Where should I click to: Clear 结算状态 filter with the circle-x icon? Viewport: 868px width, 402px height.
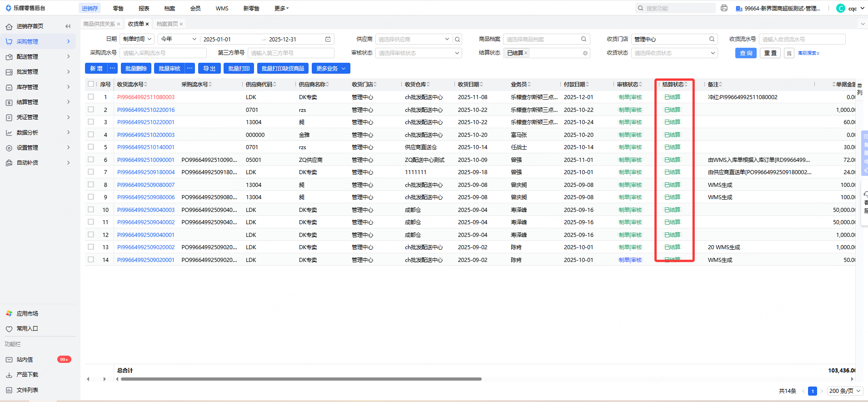tap(585, 53)
